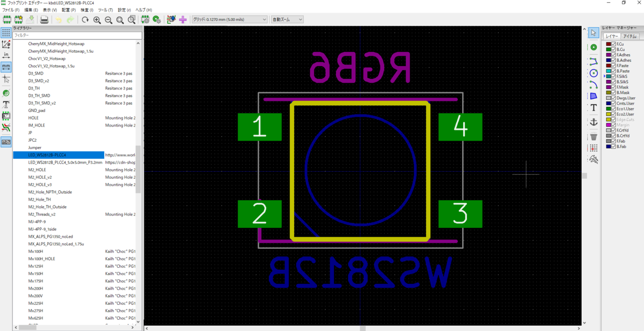Image resolution: width=644 pixels, height=331 pixels.
Task: Click the Redo arrow icon
Action: 71,19
